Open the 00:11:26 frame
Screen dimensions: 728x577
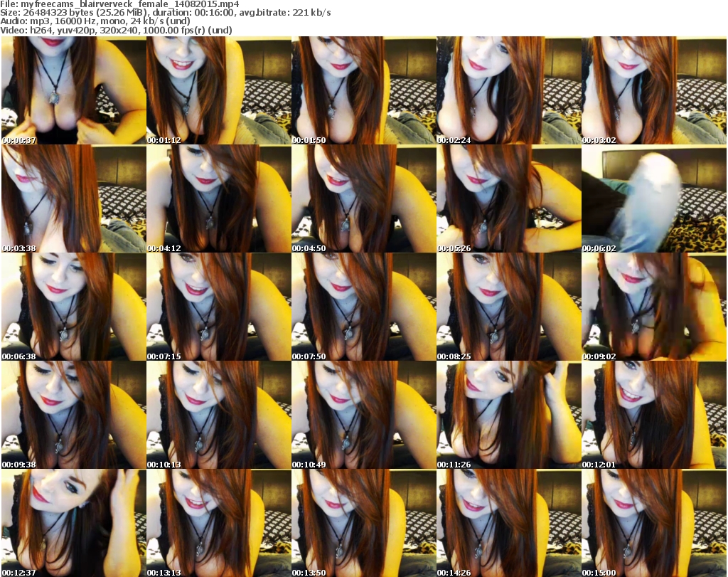click(x=509, y=415)
